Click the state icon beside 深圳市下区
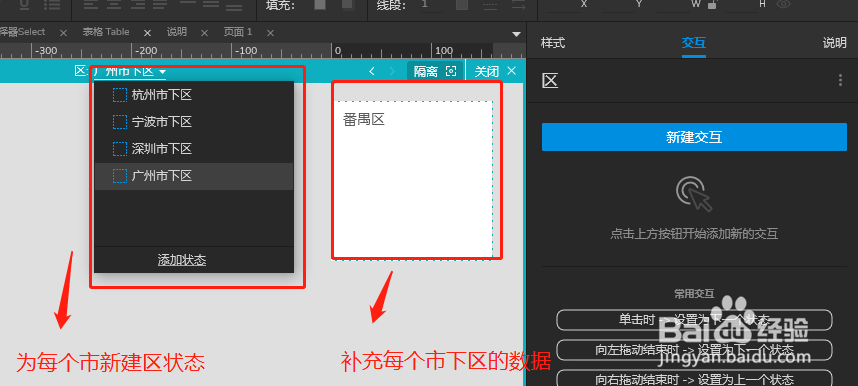 [x=120, y=149]
